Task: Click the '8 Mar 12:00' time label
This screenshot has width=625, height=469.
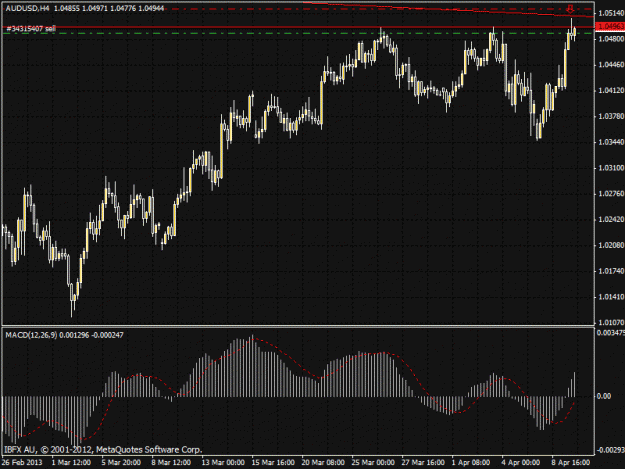Action: 171,463
